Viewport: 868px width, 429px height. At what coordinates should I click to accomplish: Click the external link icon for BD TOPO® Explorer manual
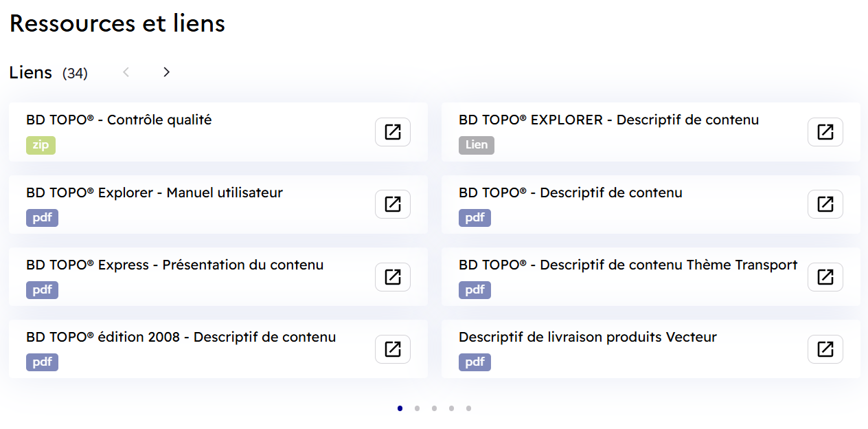tap(392, 204)
